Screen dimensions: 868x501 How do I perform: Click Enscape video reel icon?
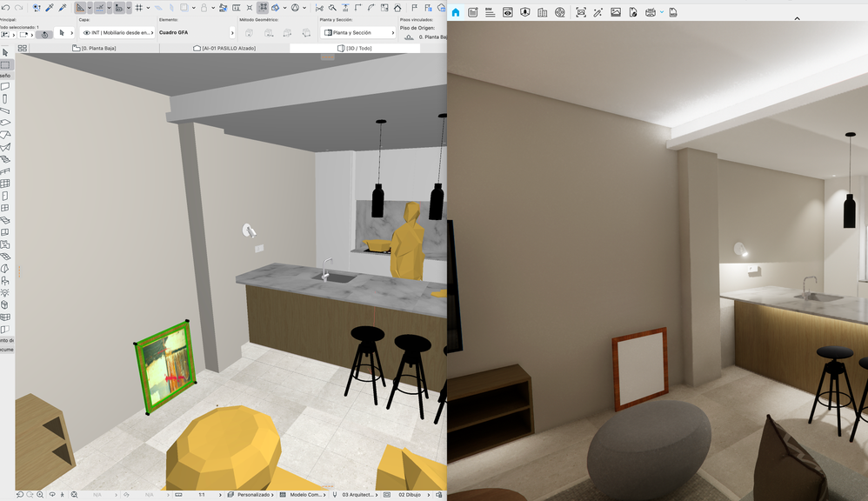click(560, 12)
